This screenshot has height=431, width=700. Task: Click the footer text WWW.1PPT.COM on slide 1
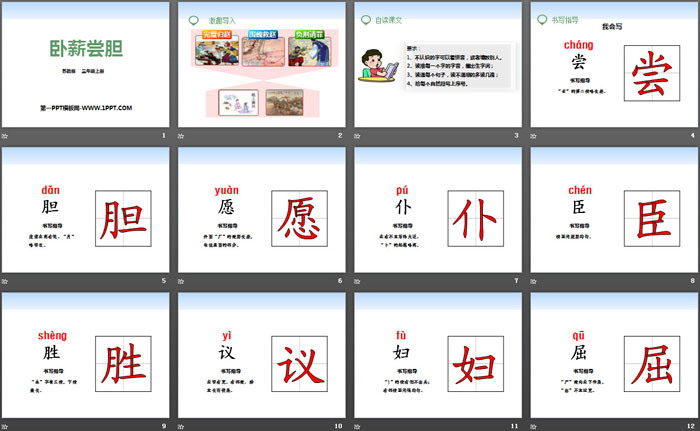point(107,108)
